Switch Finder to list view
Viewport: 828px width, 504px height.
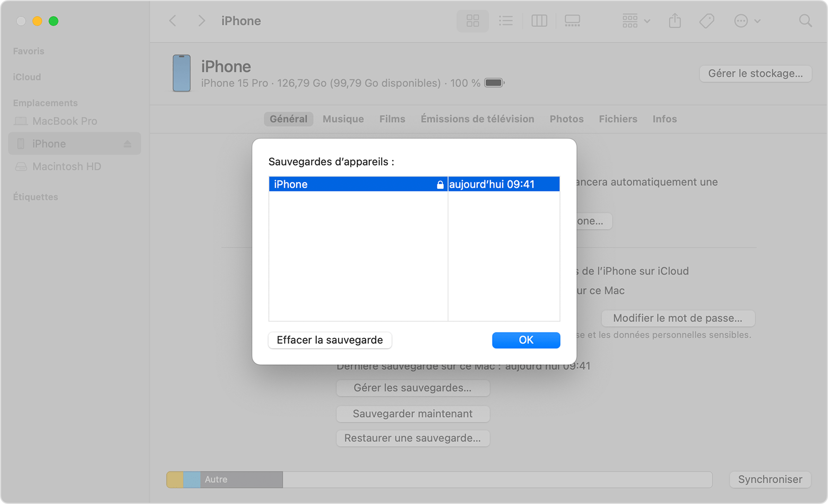pos(506,21)
